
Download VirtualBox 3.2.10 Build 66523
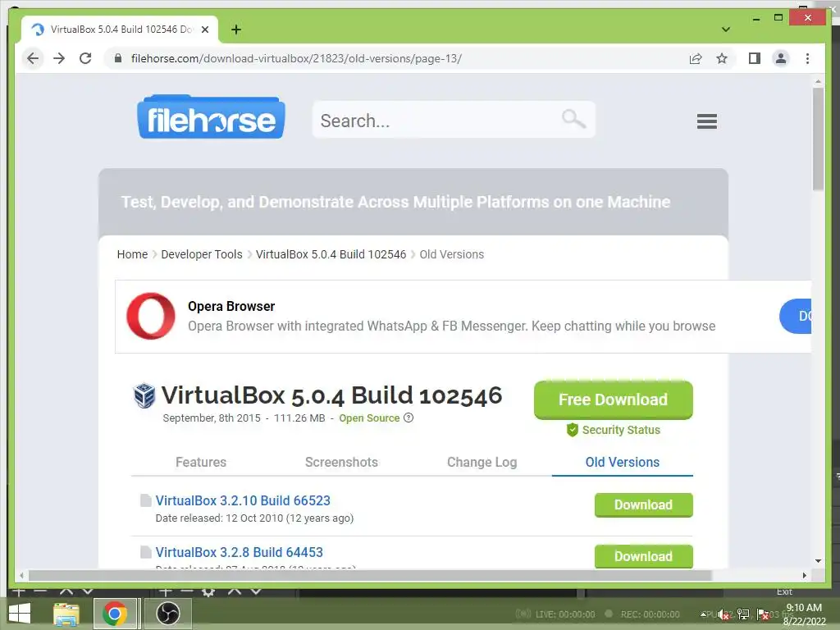tap(643, 505)
